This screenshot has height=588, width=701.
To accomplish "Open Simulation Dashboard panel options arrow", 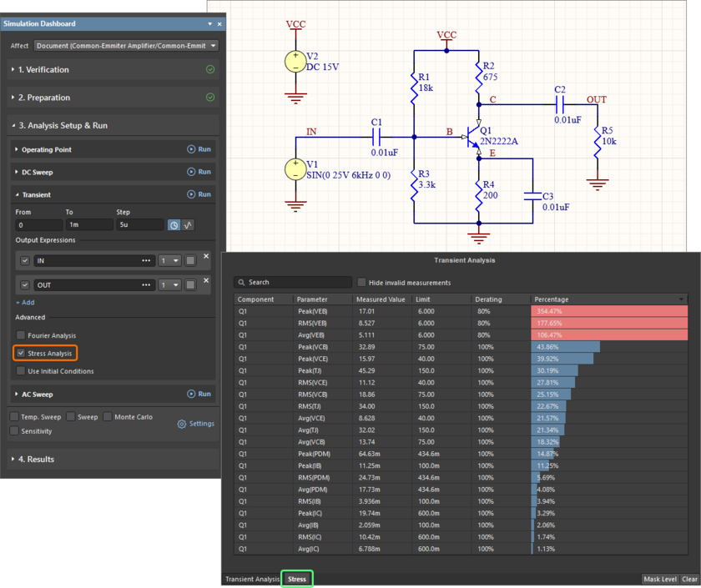I will [x=209, y=24].
